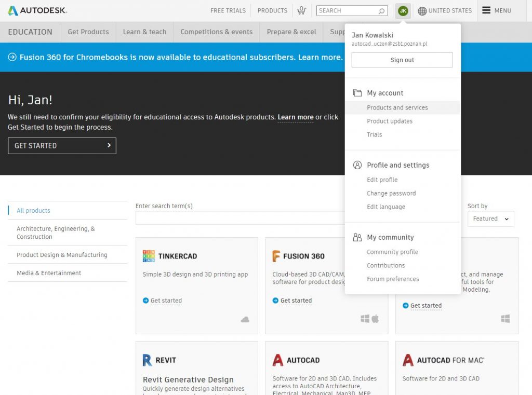Select Media & Entertainment category filter
The height and width of the screenshot is (395, 532).
49,273
